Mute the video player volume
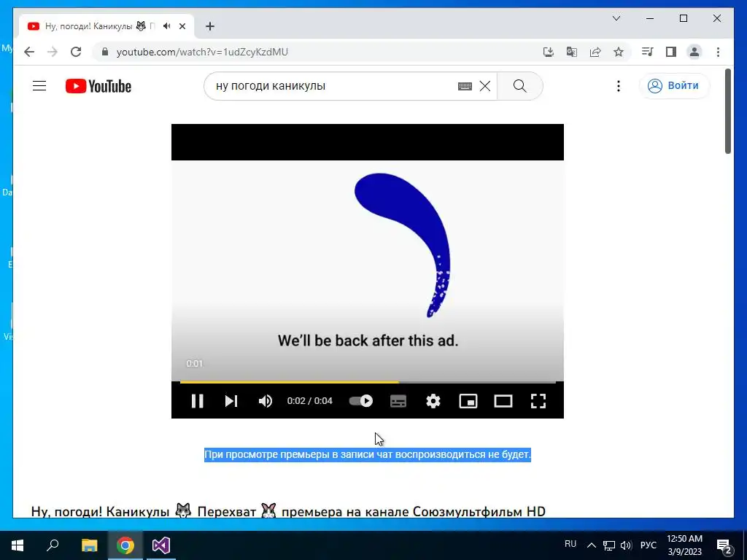This screenshot has width=747, height=560. pos(266,401)
